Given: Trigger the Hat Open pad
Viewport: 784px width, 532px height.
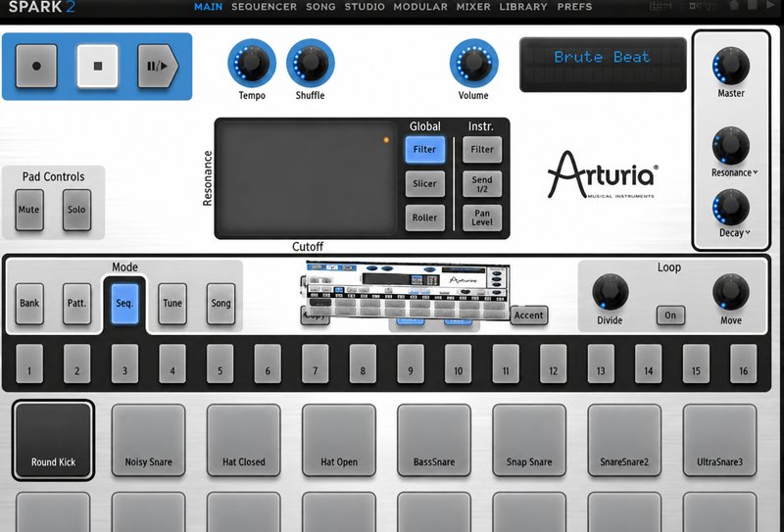Looking at the screenshot, I should pyautogui.click(x=339, y=440).
